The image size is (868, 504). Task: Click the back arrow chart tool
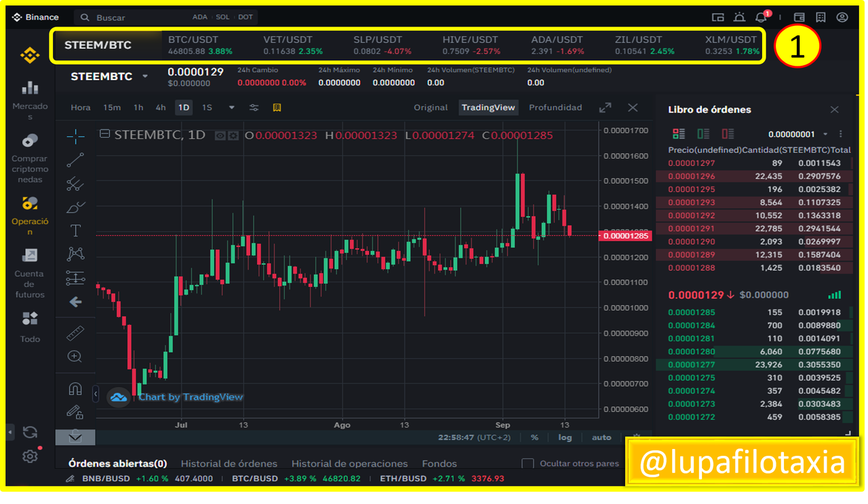coord(75,302)
